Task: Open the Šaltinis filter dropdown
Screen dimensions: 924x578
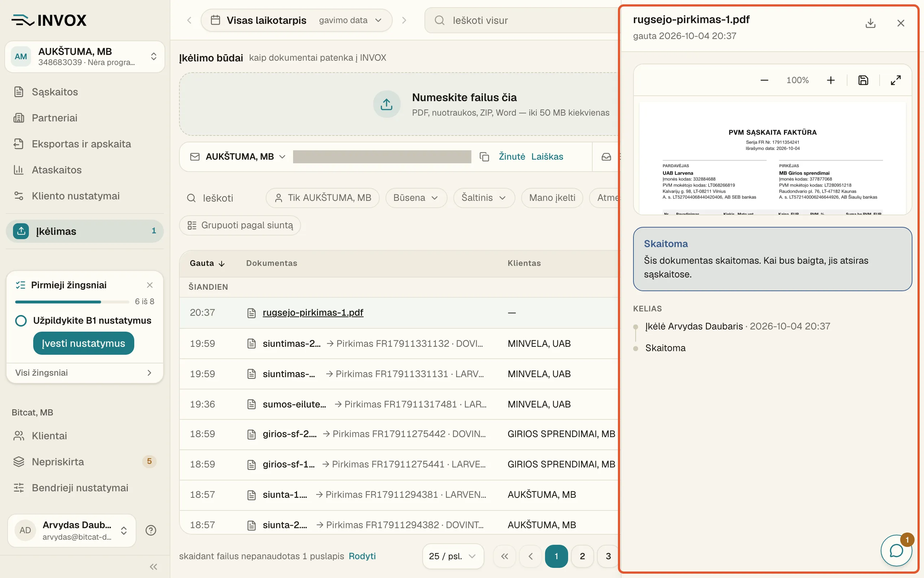Action: [x=484, y=198]
